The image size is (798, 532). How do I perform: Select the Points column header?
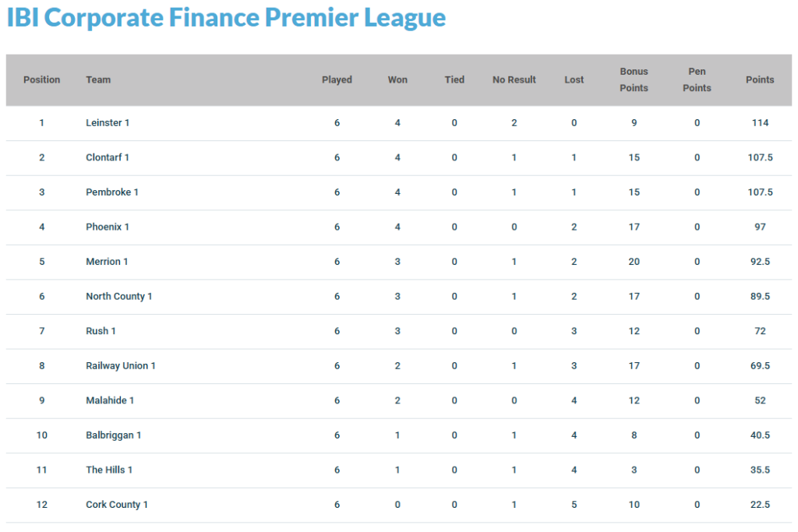(x=760, y=80)
